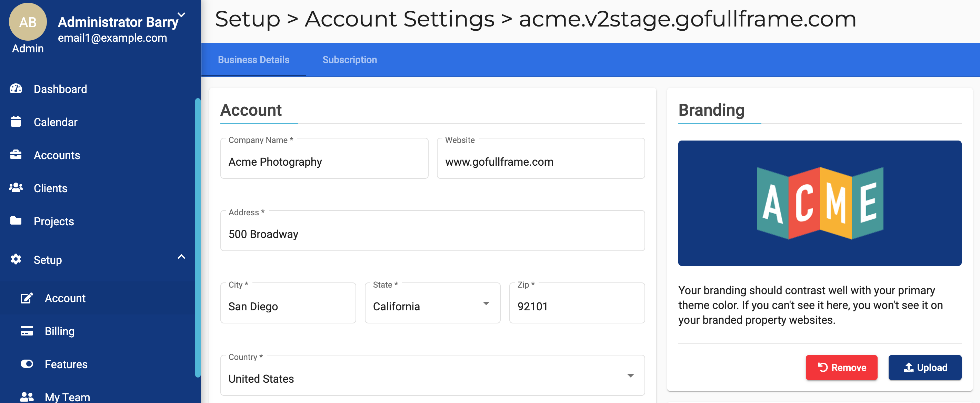Click the Upload branding button
980x403 pixels.
[925, 367]
